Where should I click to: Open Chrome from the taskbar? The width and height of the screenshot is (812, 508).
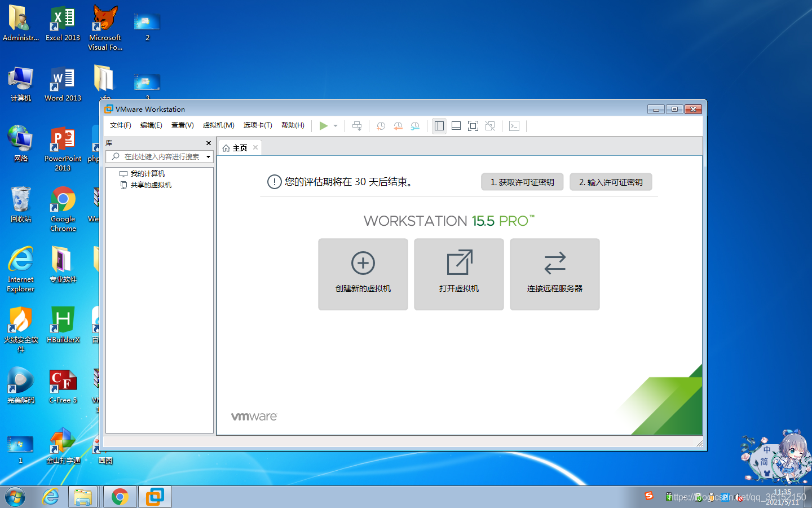point(119,497)
